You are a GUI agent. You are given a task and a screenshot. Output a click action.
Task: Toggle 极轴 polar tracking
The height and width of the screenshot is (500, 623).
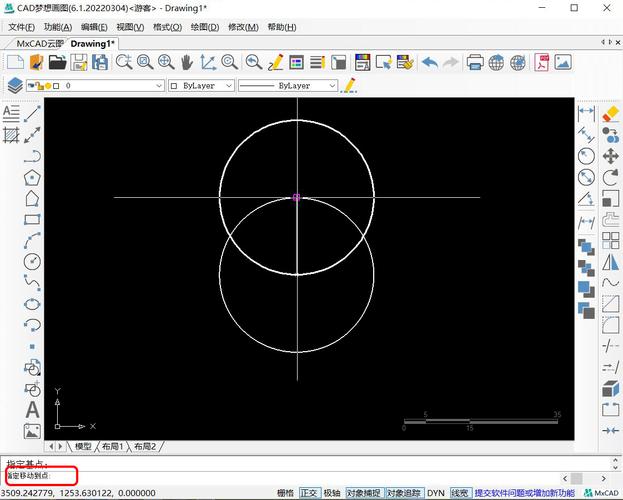(x=332, y=493)
